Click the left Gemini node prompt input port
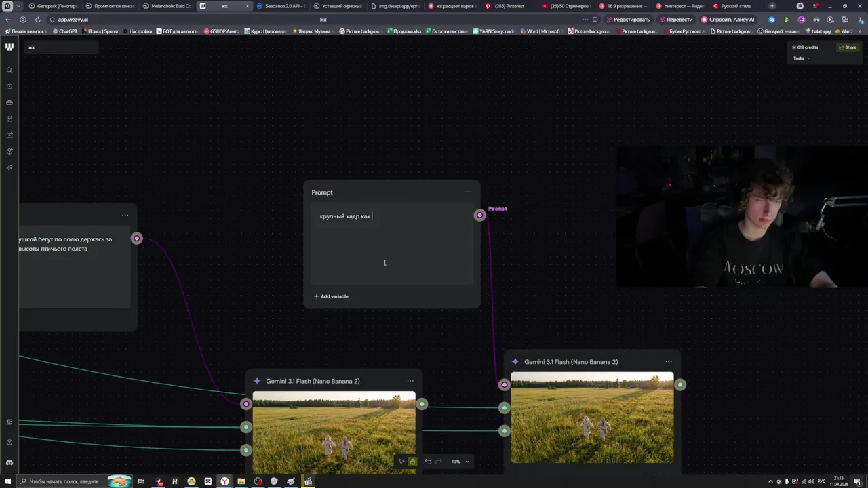Viewport: 868px width, 488px height. [x=246, y=404]
